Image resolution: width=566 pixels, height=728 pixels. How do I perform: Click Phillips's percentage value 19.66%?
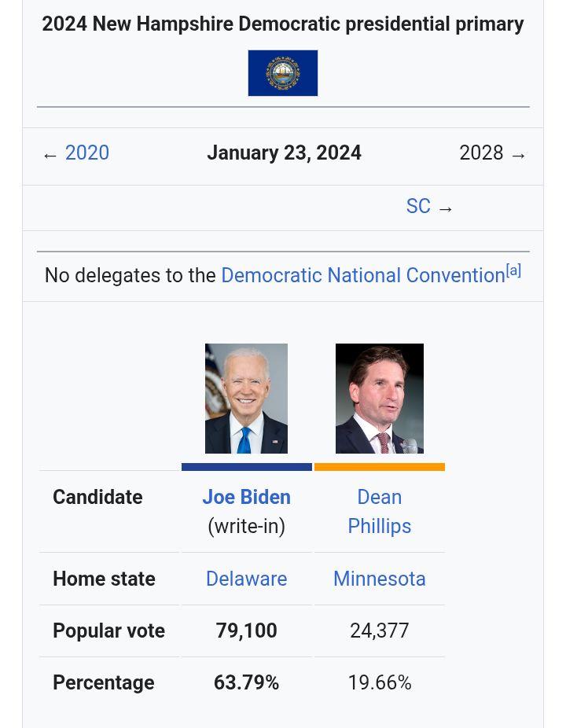point(380,683)
